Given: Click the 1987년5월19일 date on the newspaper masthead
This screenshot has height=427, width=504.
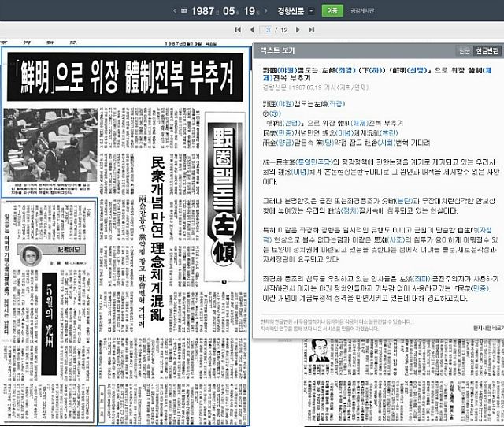Looking at the screenshot, I should click(x=191, y=43).
